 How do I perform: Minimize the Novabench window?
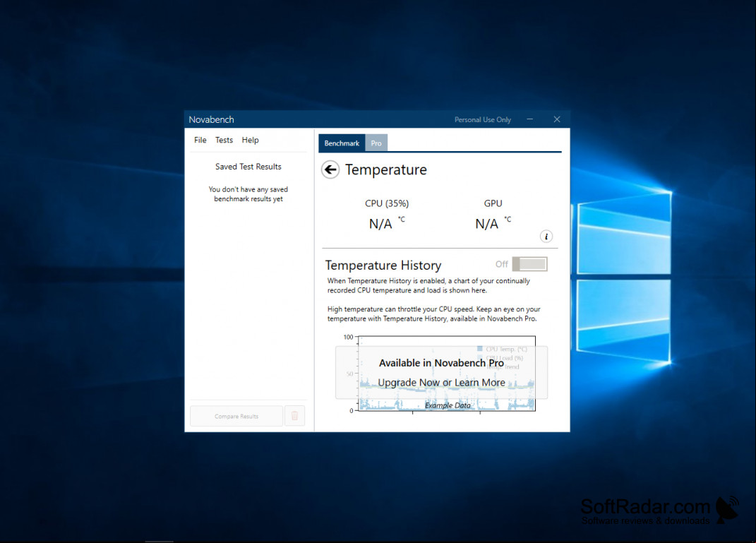click(x=530, y=119)
